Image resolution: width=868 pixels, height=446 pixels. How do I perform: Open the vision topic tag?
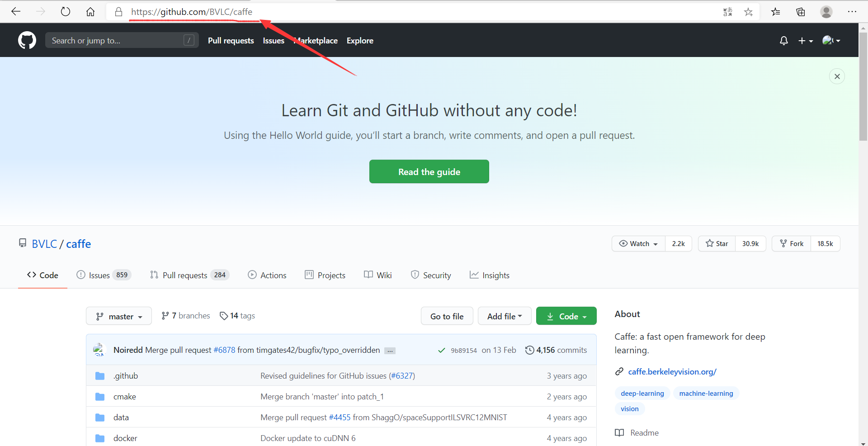(630, 409)
